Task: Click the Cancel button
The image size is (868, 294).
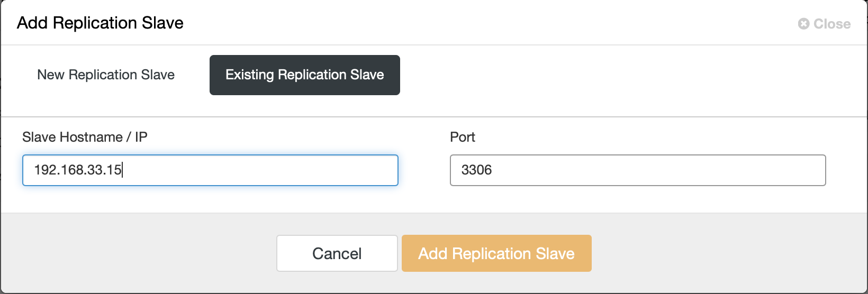Action: point(337,253)
